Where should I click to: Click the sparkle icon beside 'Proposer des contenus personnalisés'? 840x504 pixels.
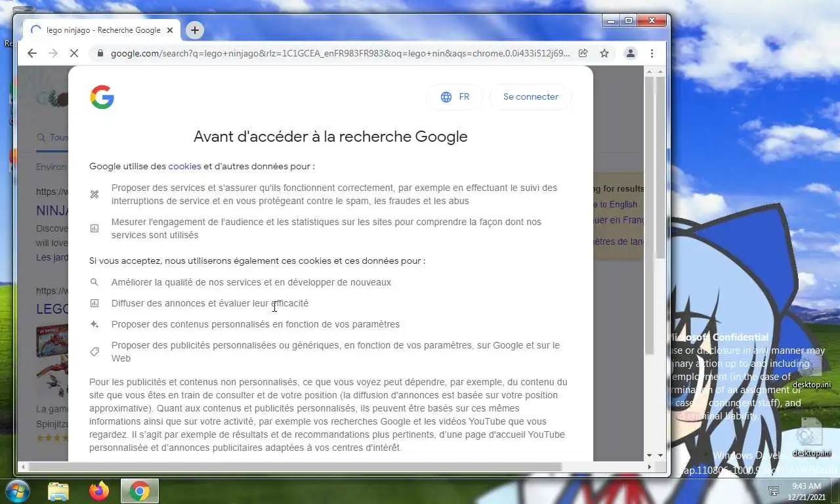(x=94, y=324)
